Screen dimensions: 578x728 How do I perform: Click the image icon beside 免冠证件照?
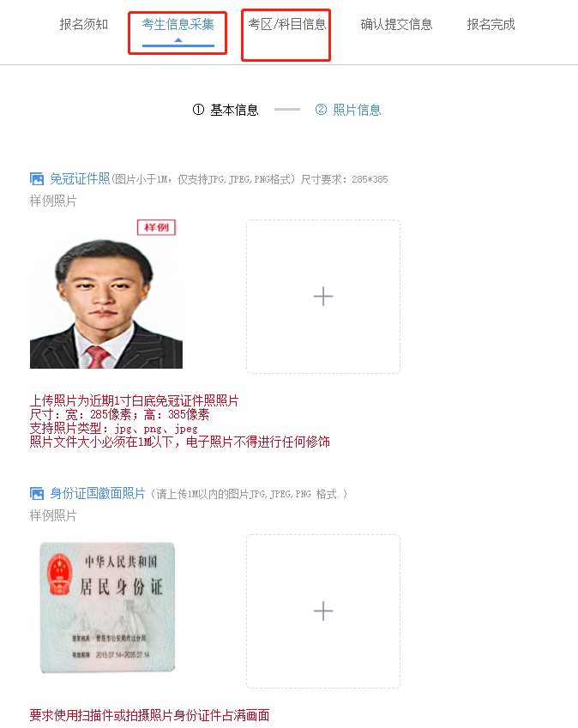pos(37,178)
